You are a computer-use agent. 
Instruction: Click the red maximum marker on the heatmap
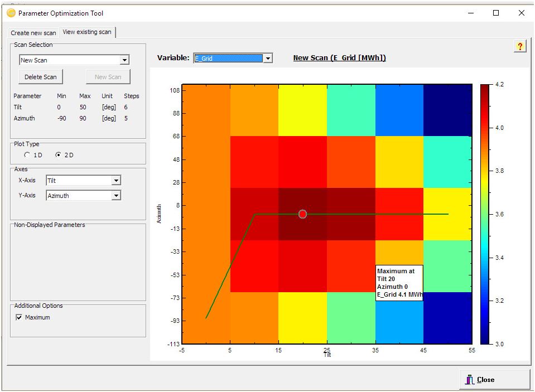302,214
